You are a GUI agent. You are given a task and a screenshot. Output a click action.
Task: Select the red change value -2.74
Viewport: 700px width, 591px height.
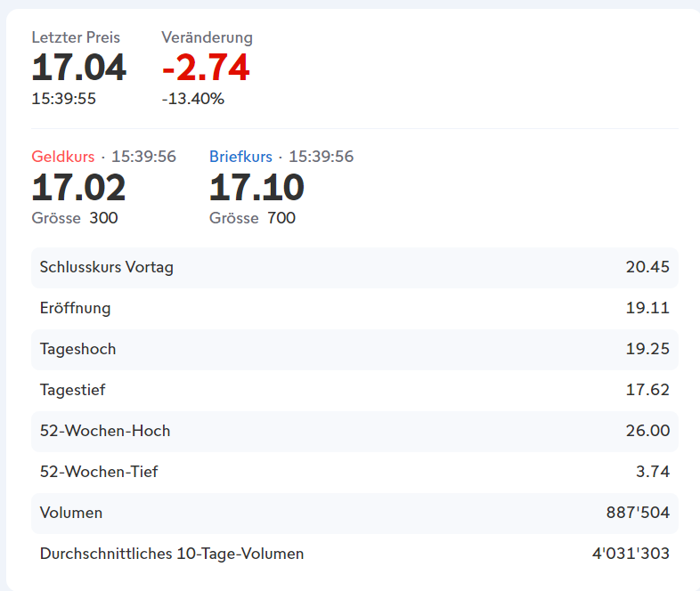206,68
